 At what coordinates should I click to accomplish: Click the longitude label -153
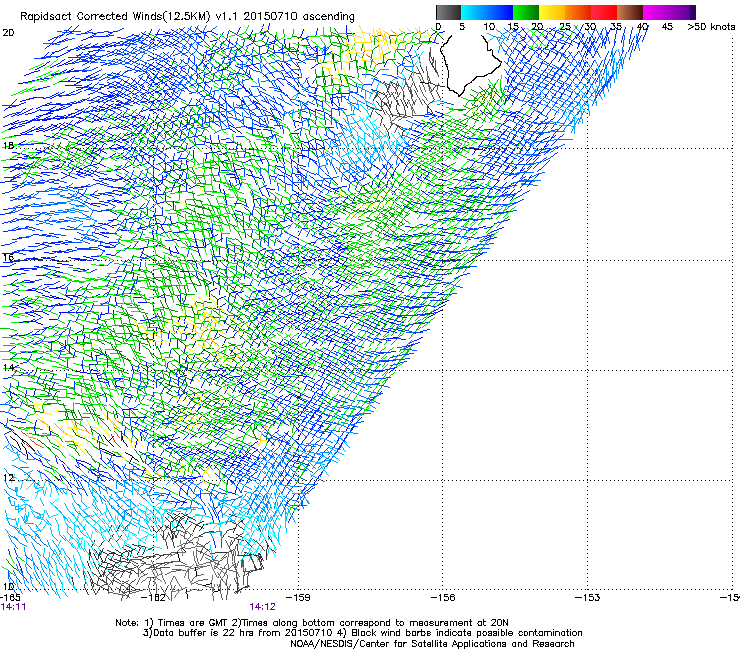pyautogui.click(x=588, y=598)
